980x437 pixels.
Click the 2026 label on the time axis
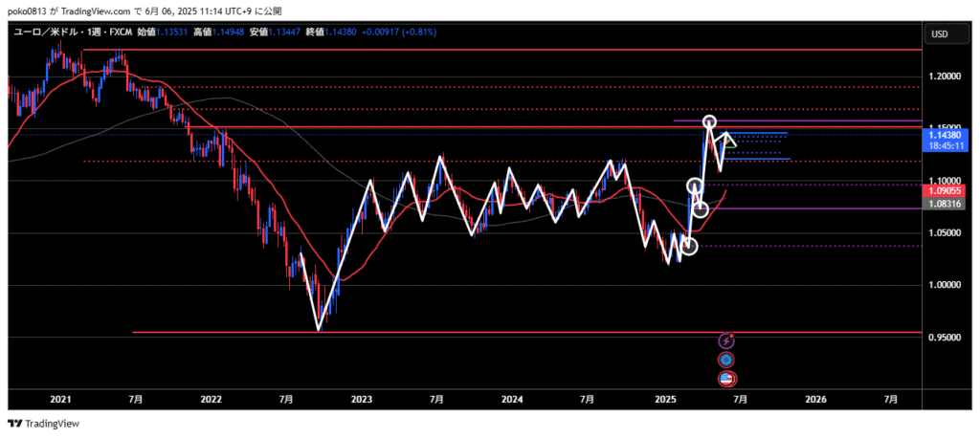(x=814, y=397)
